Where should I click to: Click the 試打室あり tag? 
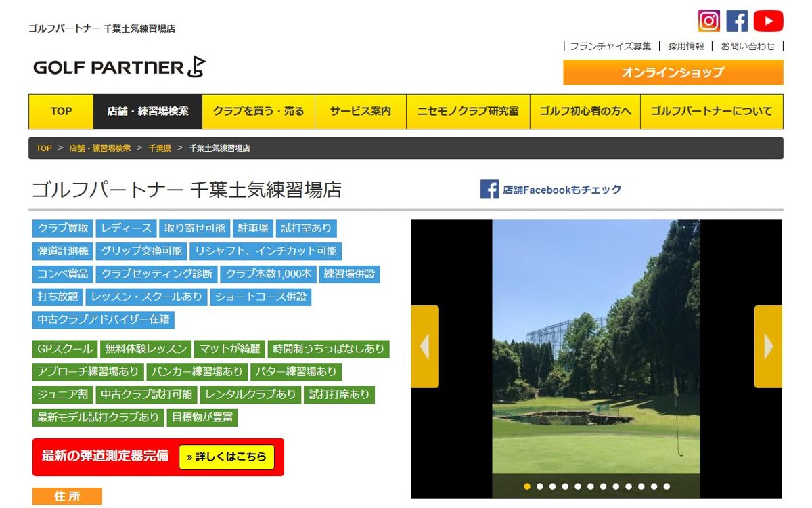(307, 228)
